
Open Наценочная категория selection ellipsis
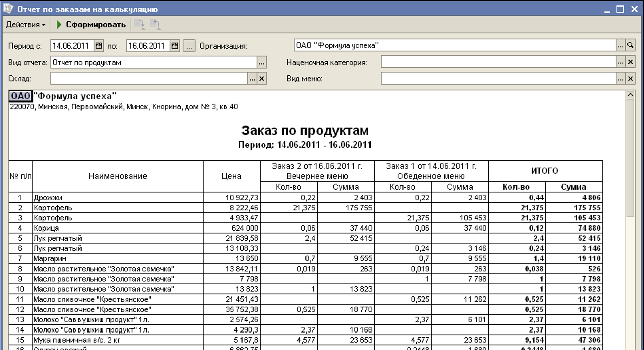pos(621,62)
